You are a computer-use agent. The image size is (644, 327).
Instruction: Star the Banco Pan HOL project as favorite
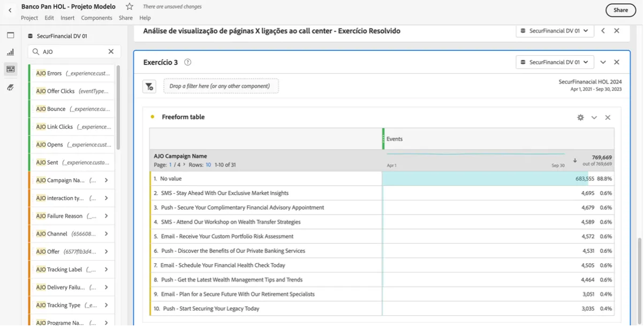129,7
